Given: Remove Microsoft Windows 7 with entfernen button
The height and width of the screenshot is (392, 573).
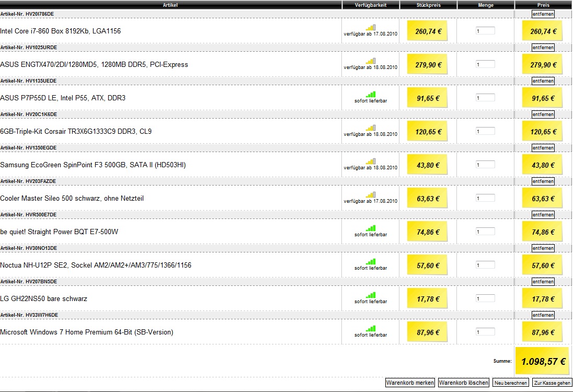Looking at the screenshot, I should (543, 315).
